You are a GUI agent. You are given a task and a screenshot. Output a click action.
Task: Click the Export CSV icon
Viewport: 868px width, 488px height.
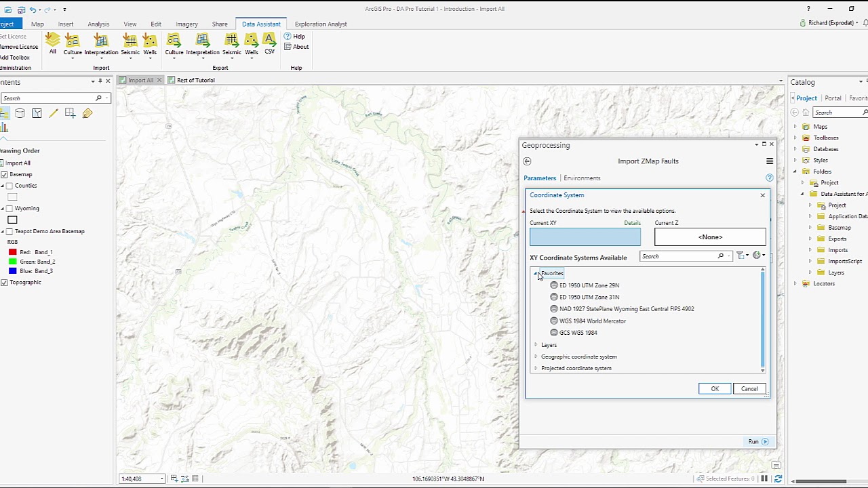pyautogui.click(x=270, y=43)
